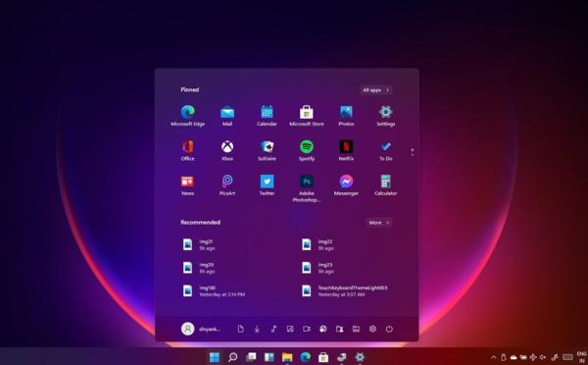The image size is (588, 365).
Task: Launch the PicsArt app
Action: tap(227, 184)
